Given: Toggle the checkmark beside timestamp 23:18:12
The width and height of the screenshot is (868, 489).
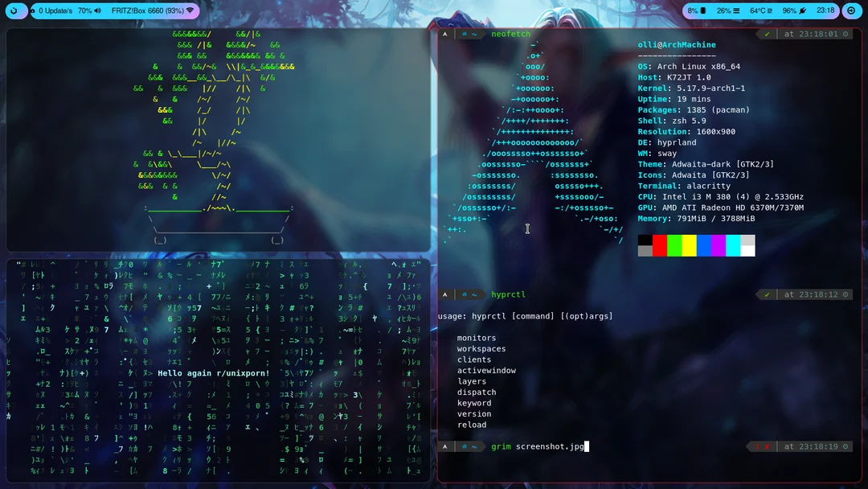Looking at the screenshot, I should coord(765,294).
